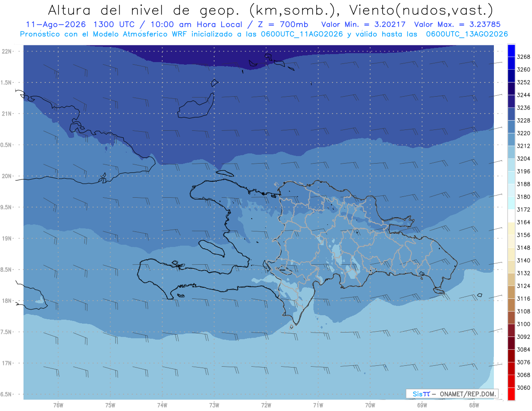Viewport: 532px width, 411px height.
Task: Click the color bar segment between 3108 and 3116
Action: [511, 305]
